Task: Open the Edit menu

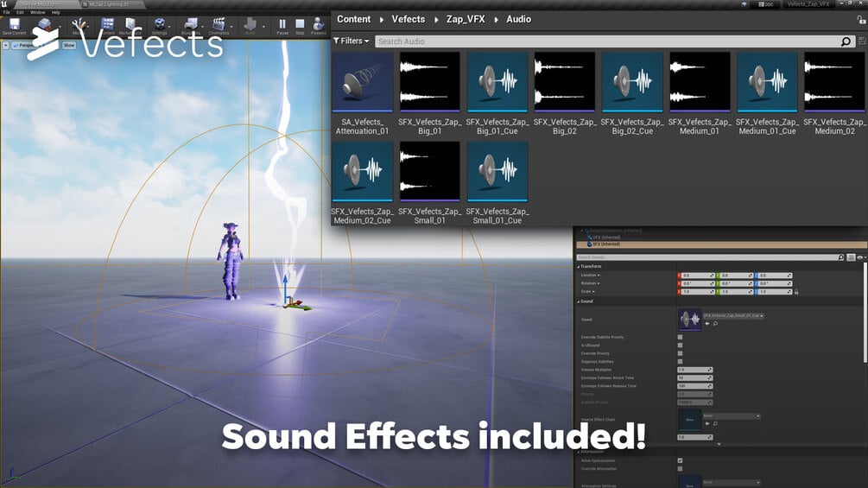Action: pyautogui.click(x=20, y=12)
